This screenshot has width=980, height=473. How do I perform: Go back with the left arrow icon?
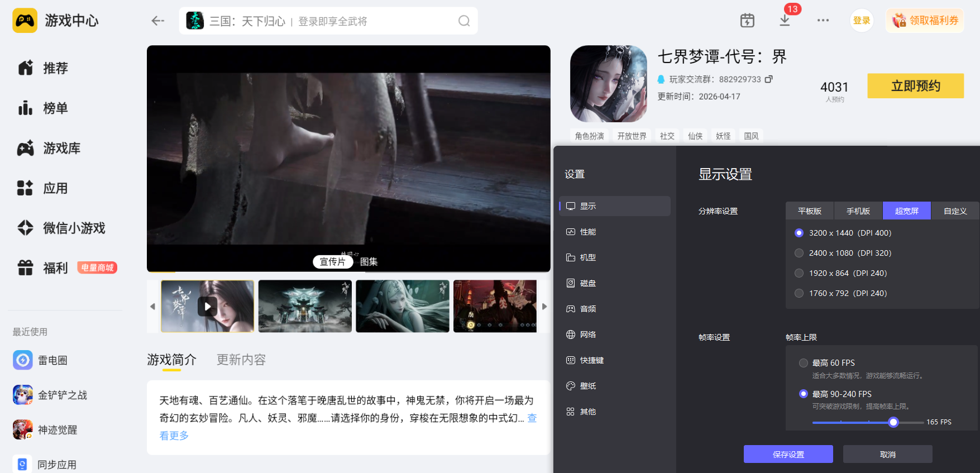pos(158,21)
